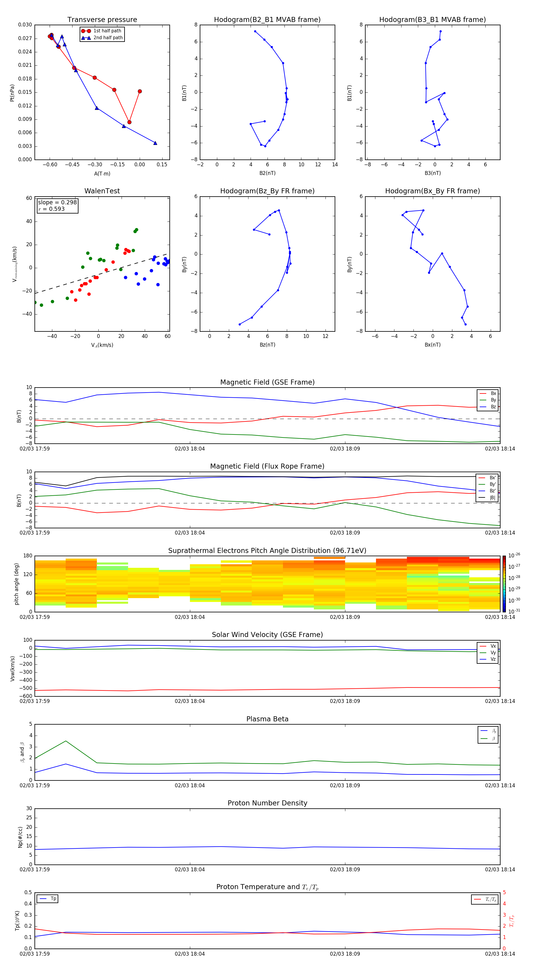Viewport: 535px width, 980px height.
Task: Click the 'Vsw(km/s)' axis label
Action: pyautogui.click(x=12, y=668)
